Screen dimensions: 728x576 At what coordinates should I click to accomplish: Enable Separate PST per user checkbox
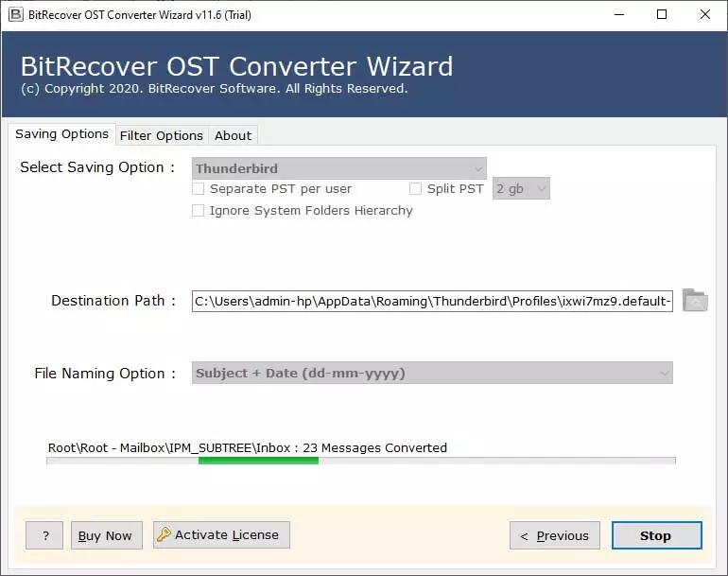[x=199, y=188]
